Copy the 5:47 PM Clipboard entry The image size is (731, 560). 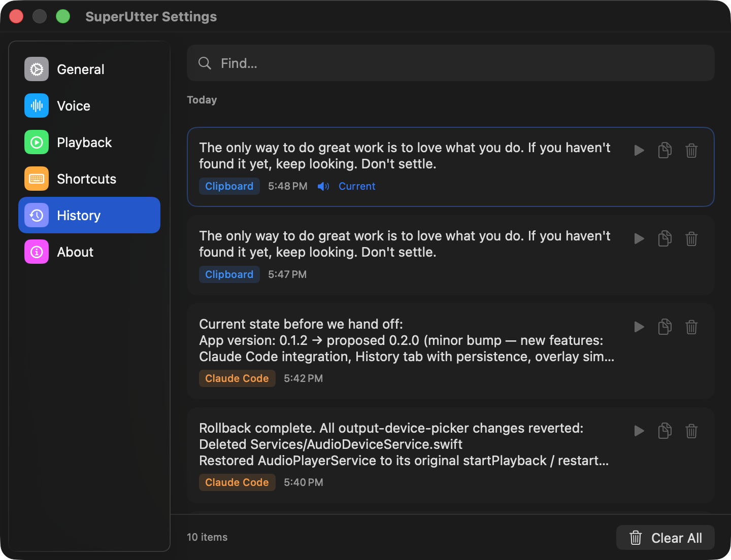pyautogui.click(x=665, y=239)
